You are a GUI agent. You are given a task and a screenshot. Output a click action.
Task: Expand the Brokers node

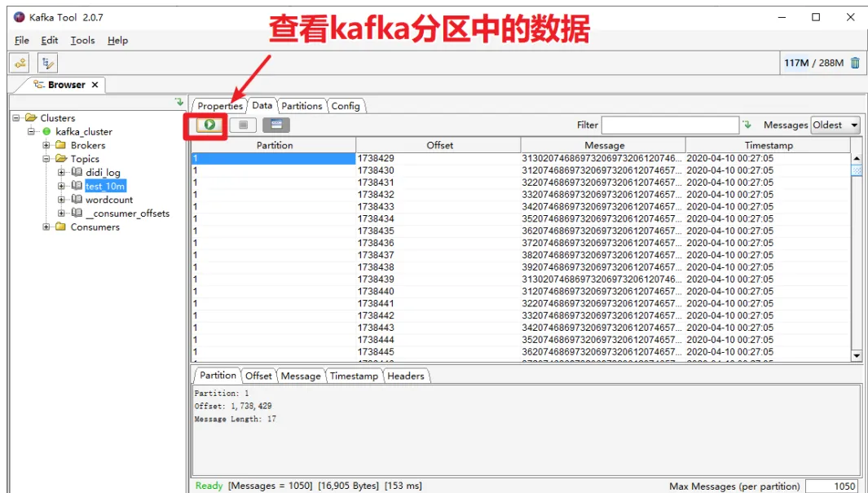46,145
